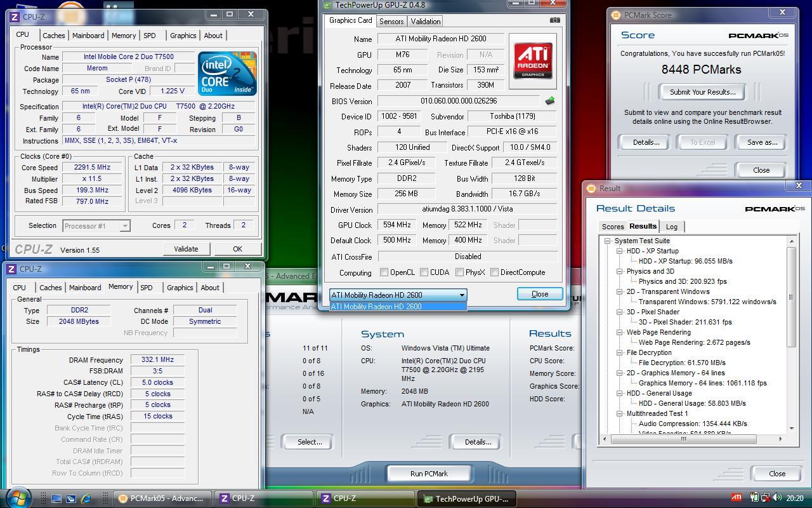Screen dimensions: 812x508
Task: Collapse the 2D - Transparent Windows node
Action: point(620,291)
